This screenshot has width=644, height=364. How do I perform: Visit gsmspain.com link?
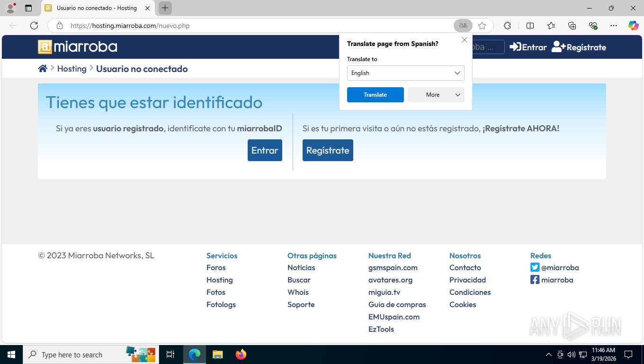point(393,267)
